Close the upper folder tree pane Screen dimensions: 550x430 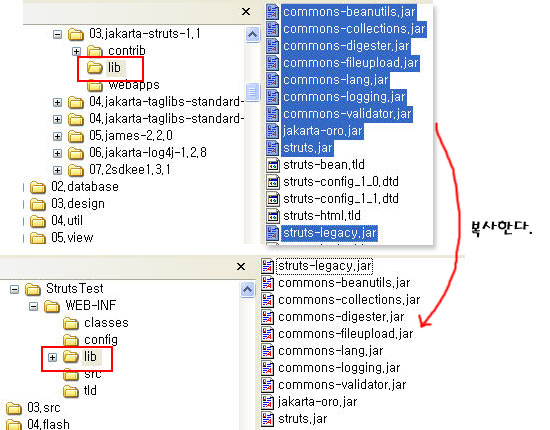click(246, 12)
